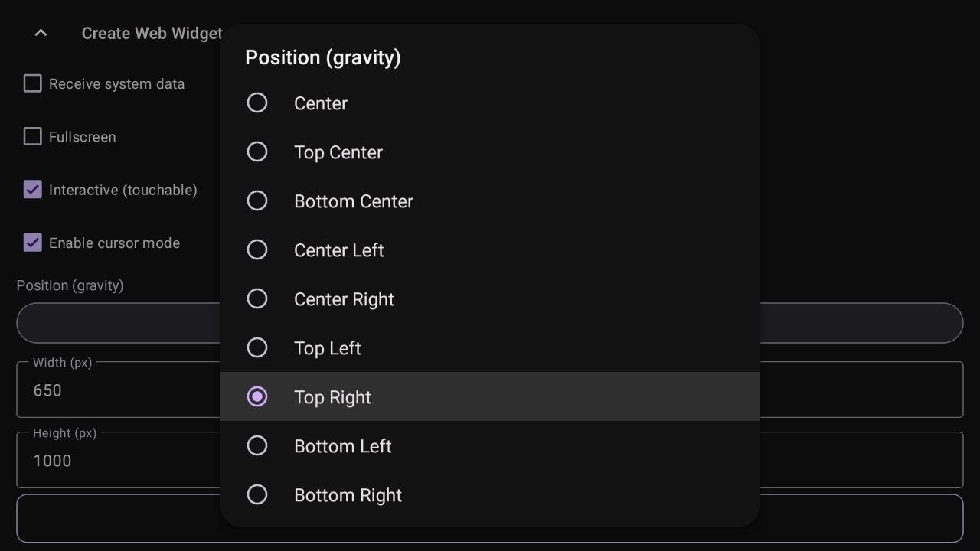Screen dimensions: 980x551
Task: Toggle the Fullscreen checkbox
Action: point(32,137)
